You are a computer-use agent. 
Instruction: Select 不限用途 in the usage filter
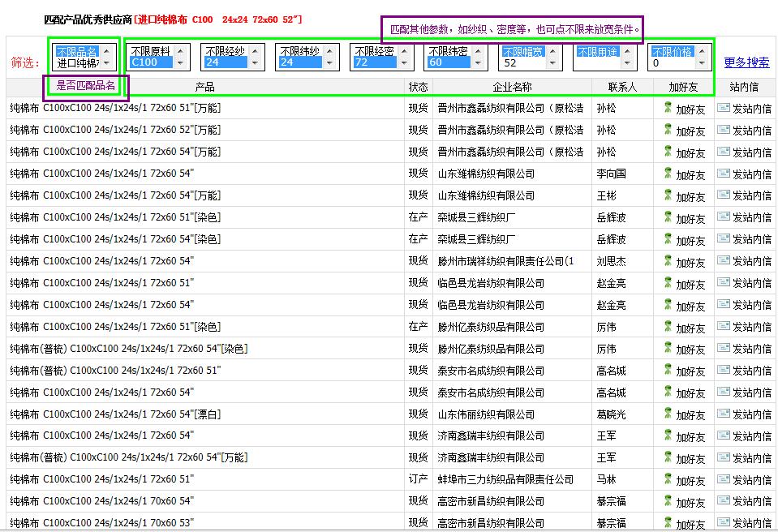pyautogui.click(x=596, y=51)
